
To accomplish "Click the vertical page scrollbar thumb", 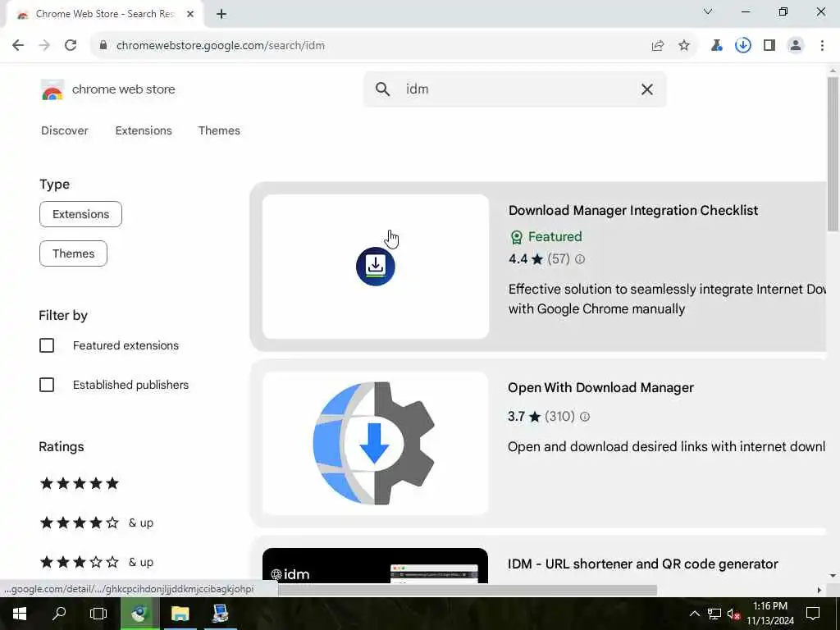I will click(x=833, y=154).
